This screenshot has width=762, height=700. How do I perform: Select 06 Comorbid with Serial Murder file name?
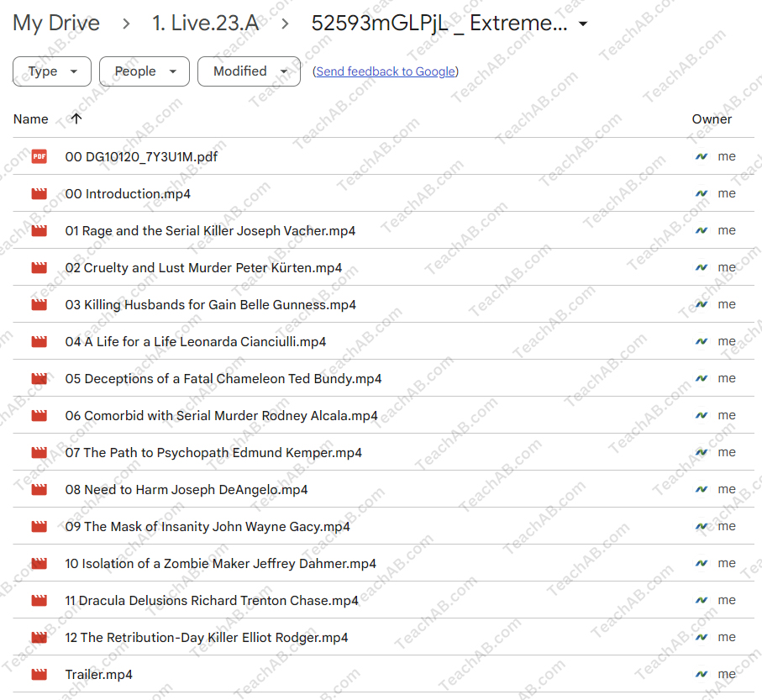click(221, 415)
